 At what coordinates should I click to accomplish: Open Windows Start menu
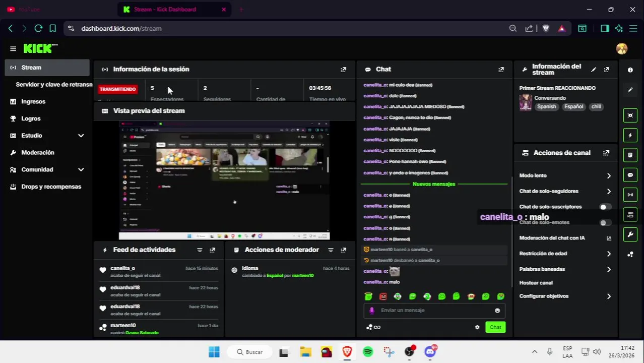coord(214,352)
